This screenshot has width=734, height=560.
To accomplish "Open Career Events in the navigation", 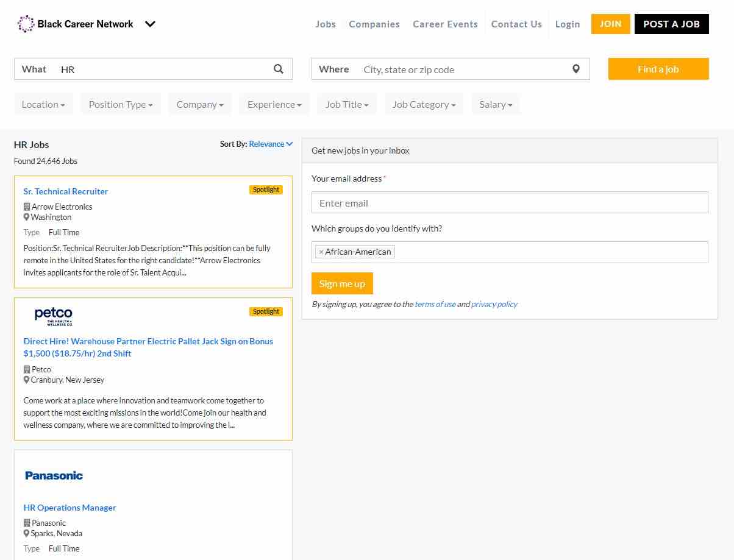I will (x=445, y=24).
